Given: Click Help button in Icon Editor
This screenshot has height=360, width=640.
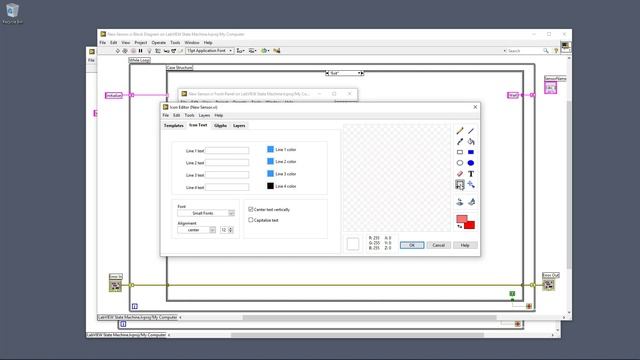Looking at the screenshot, I should [x=465, y=245].
